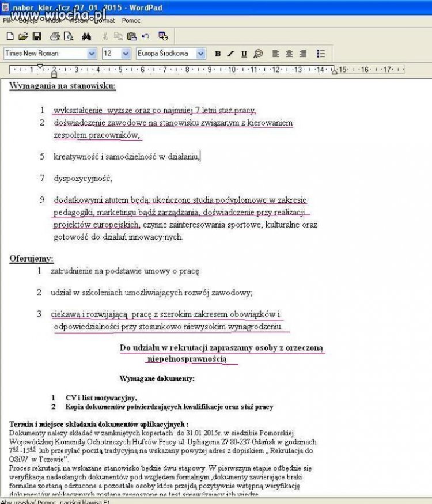
Task: Open Find with the binoculars icon
Action: click(x=86, y=36)
